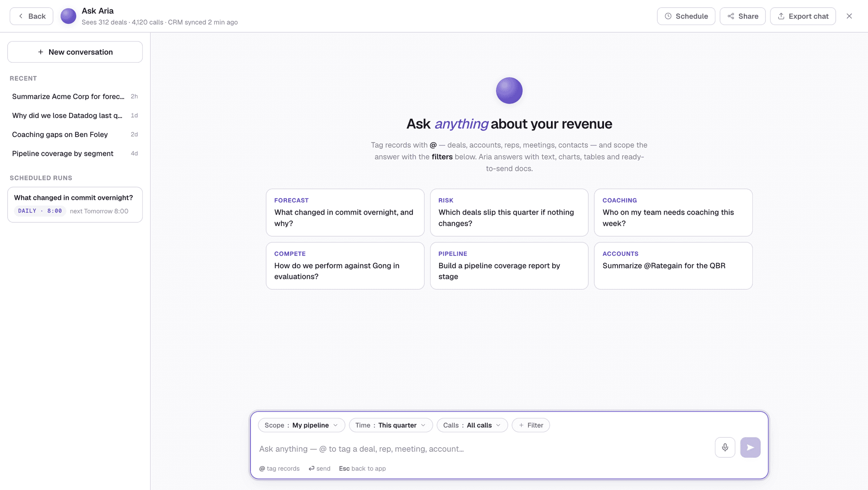Click the 'RECENT' section label
Screen dimensions: 868x490
click(x=23, y=78)
